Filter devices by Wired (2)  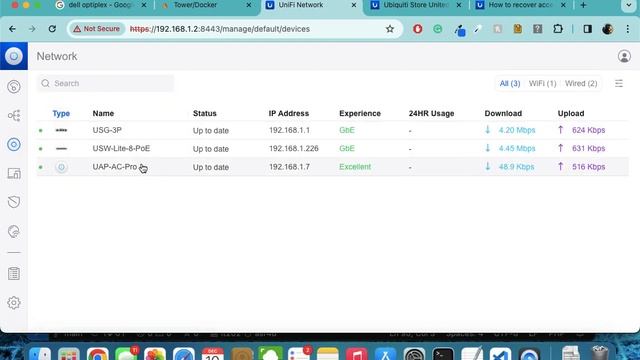tap(581, 83)
